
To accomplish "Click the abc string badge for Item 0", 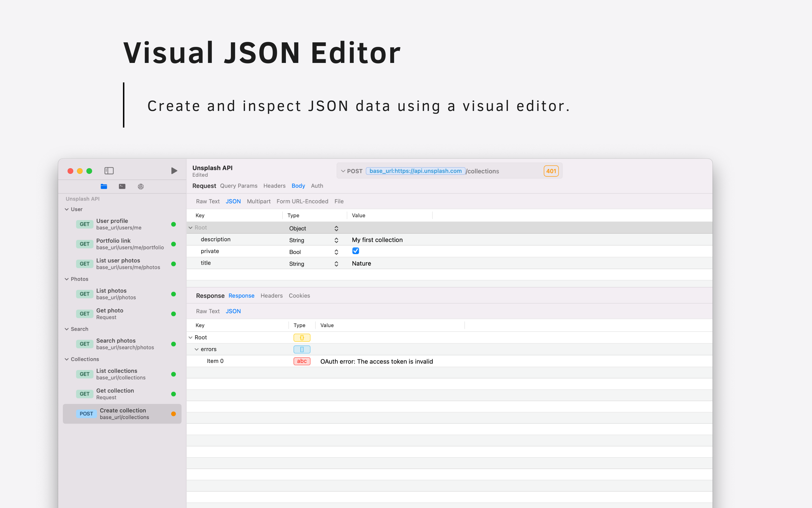I will click(302, 361).
